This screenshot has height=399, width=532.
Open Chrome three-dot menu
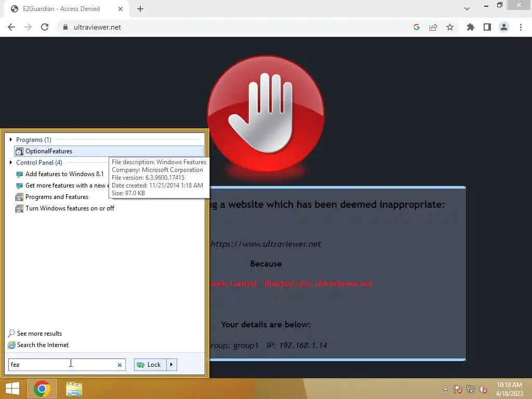tap(521, 27)
